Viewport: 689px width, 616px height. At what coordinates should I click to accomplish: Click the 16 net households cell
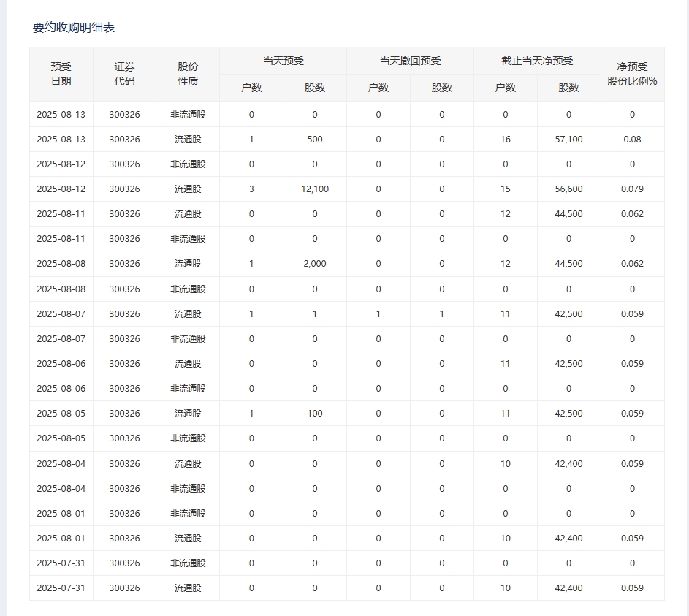(x=506, y=140)
